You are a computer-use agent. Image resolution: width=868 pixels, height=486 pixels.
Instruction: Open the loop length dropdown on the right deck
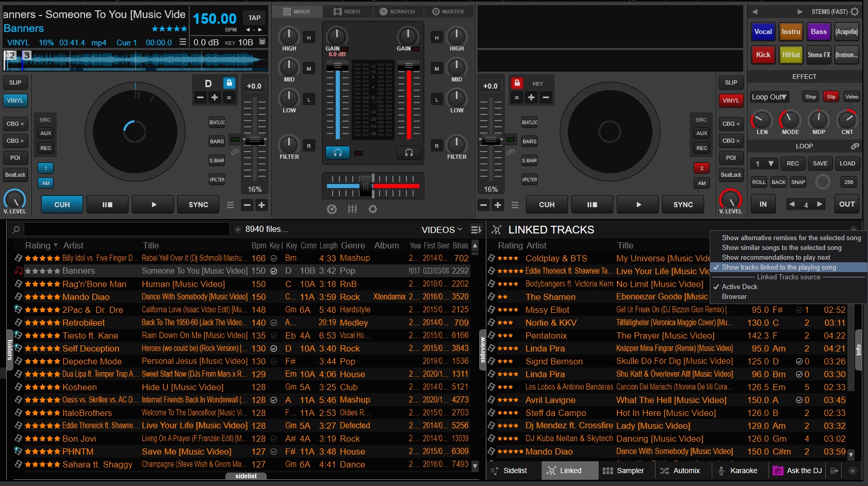(x=764, y=163)
